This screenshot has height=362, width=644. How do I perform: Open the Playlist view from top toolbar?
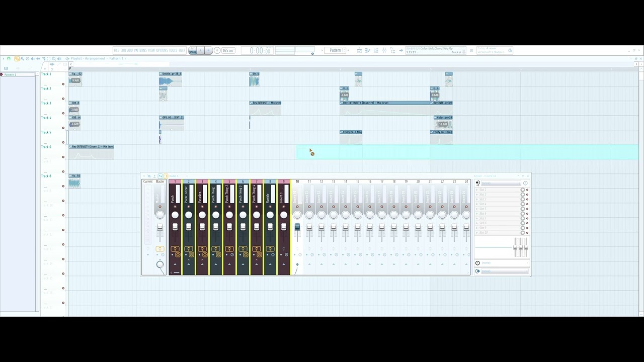click(359, 50)
